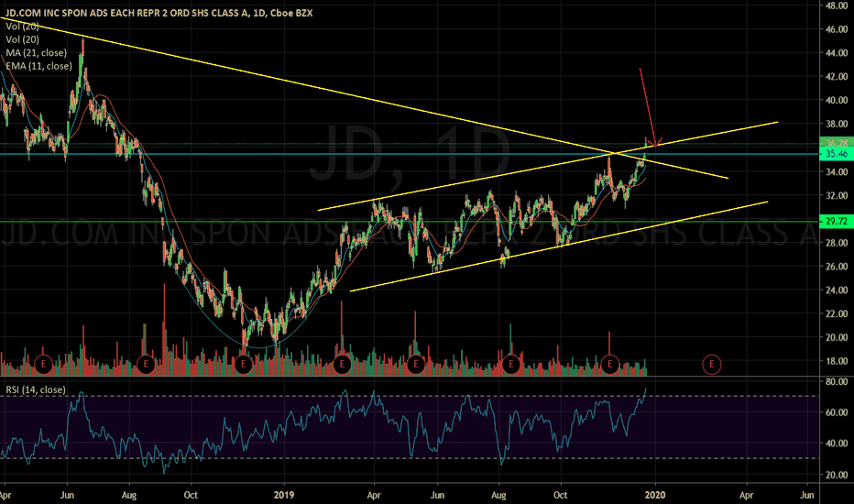
Task: Open the earnings E marker for August 2018
Action: 146,364
